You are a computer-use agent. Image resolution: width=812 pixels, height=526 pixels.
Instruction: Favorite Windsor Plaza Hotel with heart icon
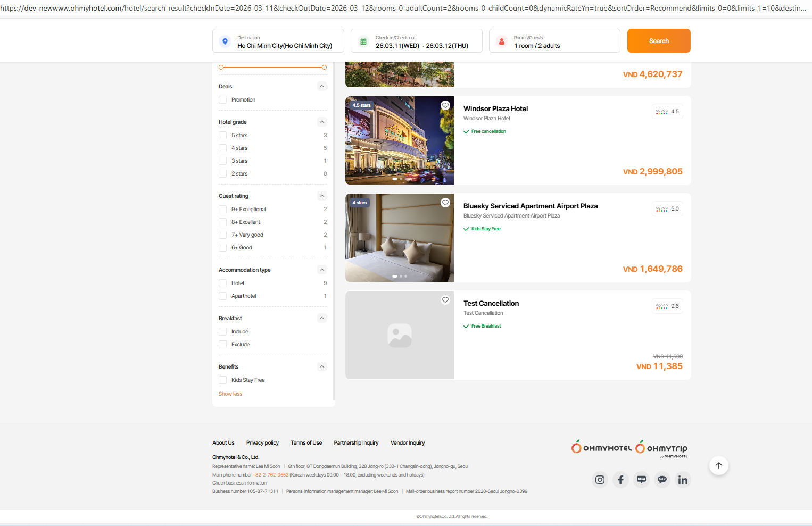coord(445,105)
